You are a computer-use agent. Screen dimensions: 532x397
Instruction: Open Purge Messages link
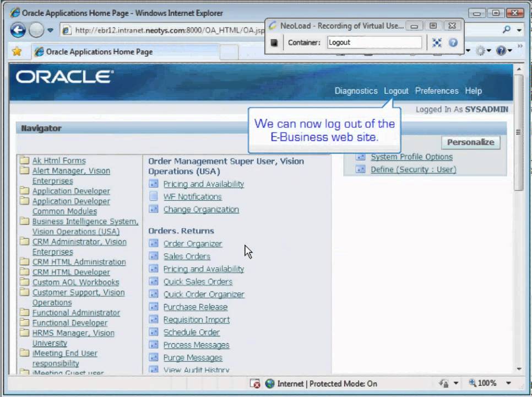click(x=193, y=358)
